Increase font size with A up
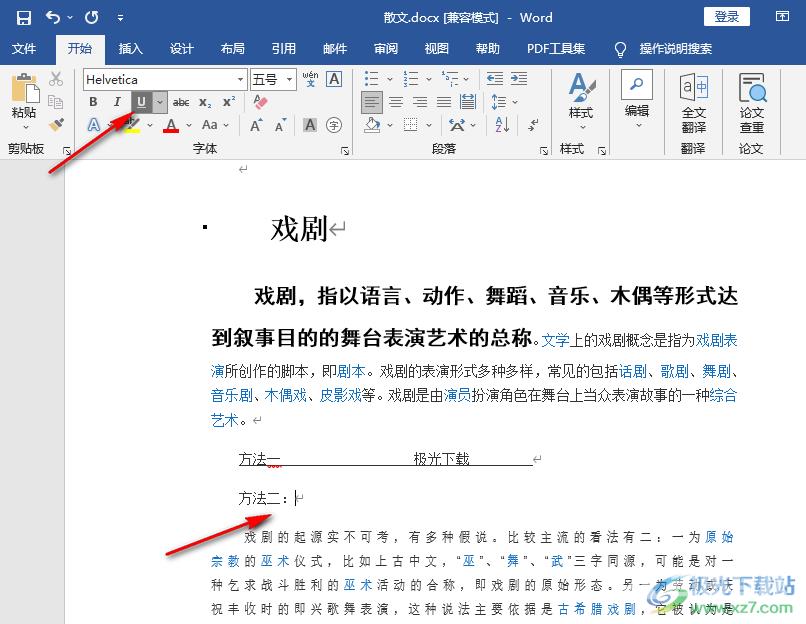The image size is (806, 624). pos(255,125)
